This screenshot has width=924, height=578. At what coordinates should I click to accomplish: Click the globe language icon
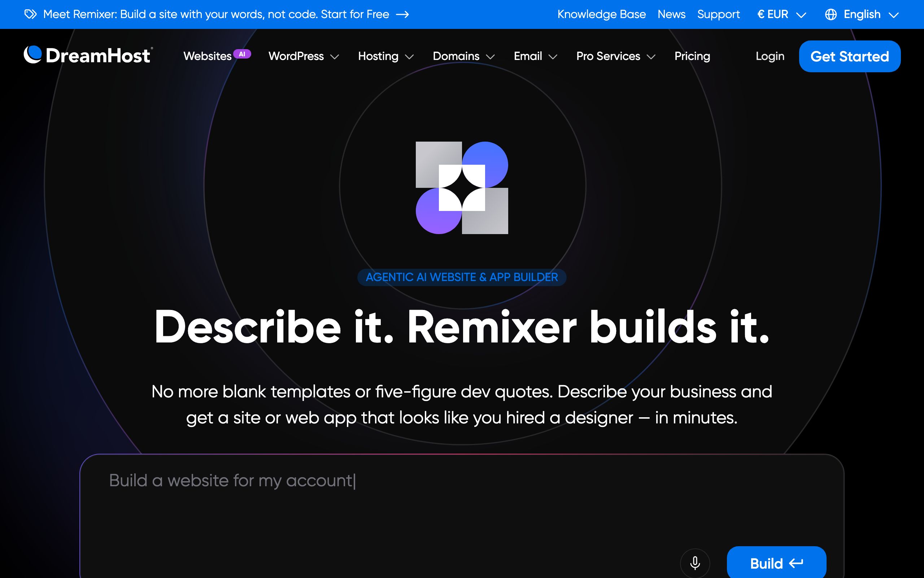pyautogui.click(x=831, y=14)
